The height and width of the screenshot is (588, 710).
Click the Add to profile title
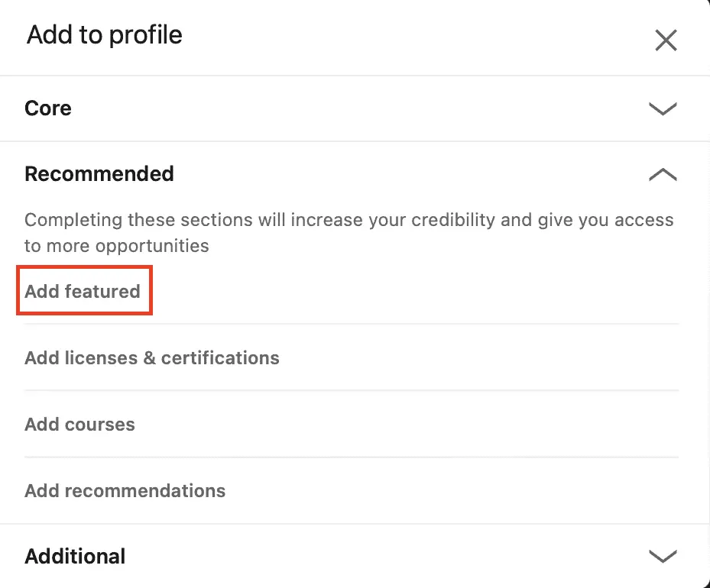(x=104, y=34)
